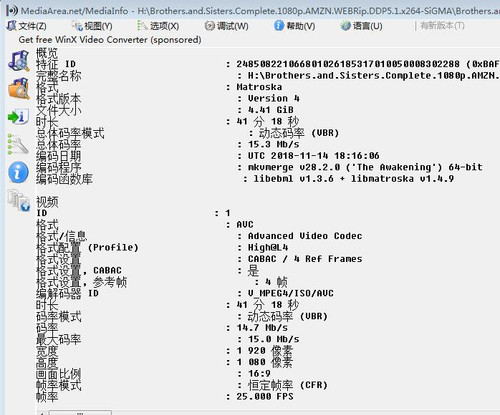Screen dimensions: 500x415
Task: Select the V_MPEG4/ISO/AVC codec ID
Action: [x=291, y=293]
